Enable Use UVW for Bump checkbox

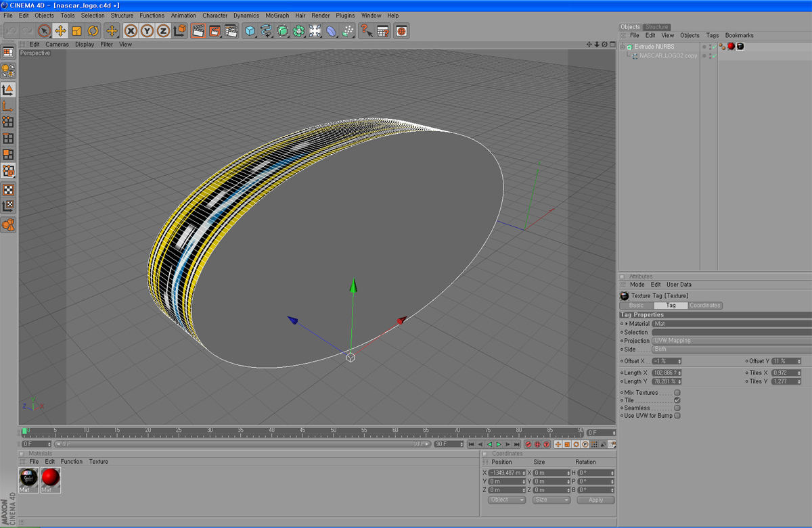[677, 415]
